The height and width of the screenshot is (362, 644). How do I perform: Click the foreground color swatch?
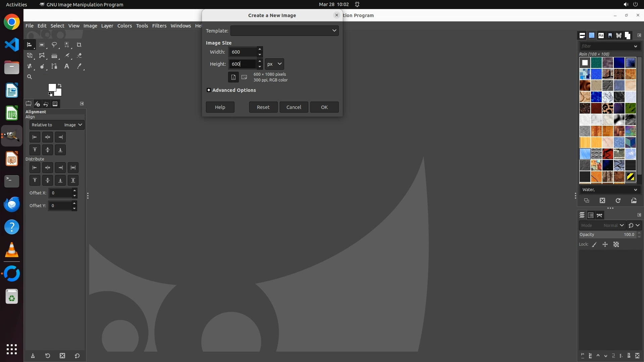tap(52, 87)
